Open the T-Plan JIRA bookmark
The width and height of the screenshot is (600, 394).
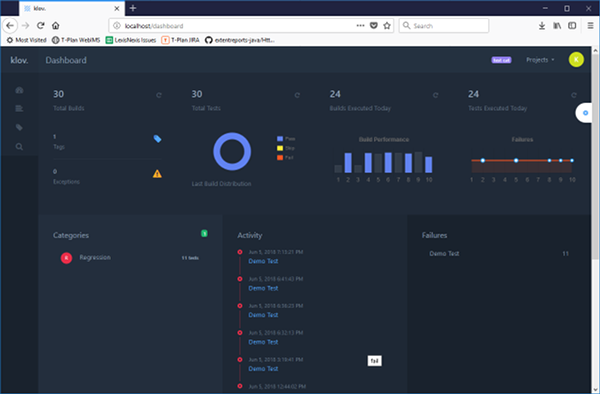pyautogui.click(x=181, y=40)
